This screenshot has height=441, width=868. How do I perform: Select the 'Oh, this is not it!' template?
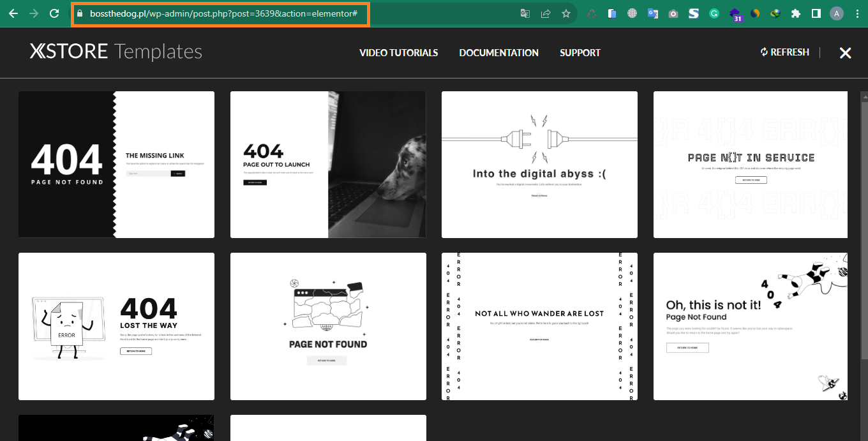click(751, 326)
